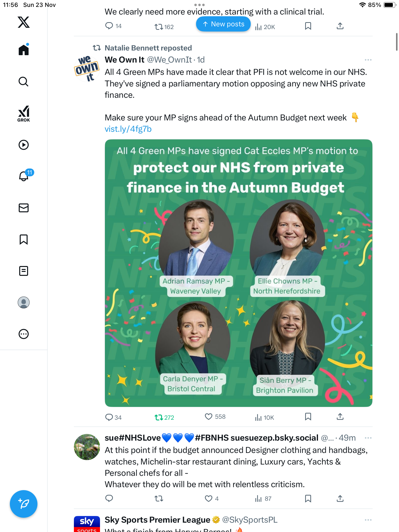399x532 pixels.
Task: Open the X logo at top
Action: 24,22
